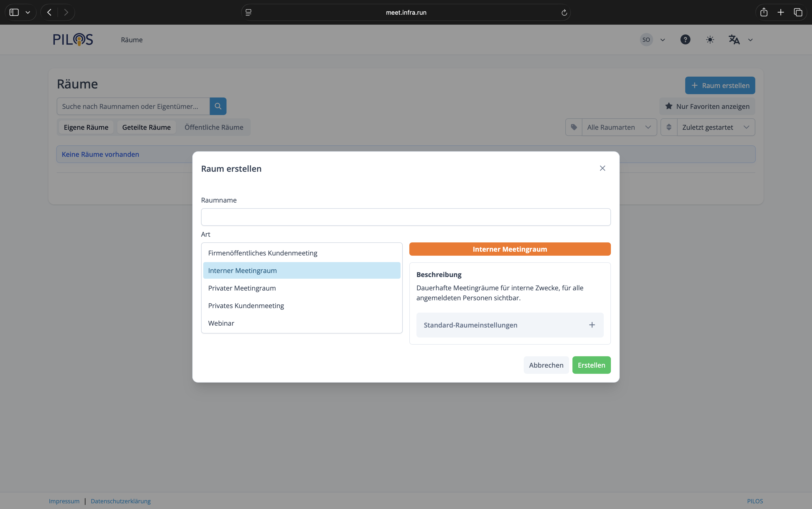Viewport: 812px width, 509px height.
Task: Toggle the Eigene Räume filter
Action: click(x=86, y=127)
